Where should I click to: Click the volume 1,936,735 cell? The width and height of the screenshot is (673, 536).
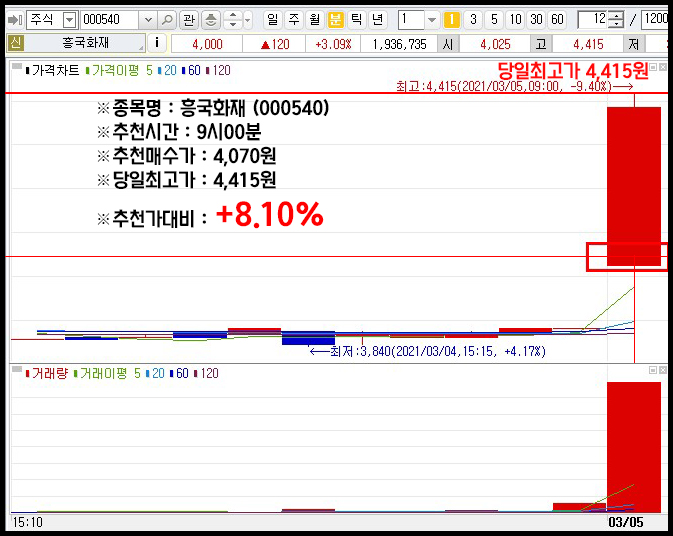click(399, 44)
